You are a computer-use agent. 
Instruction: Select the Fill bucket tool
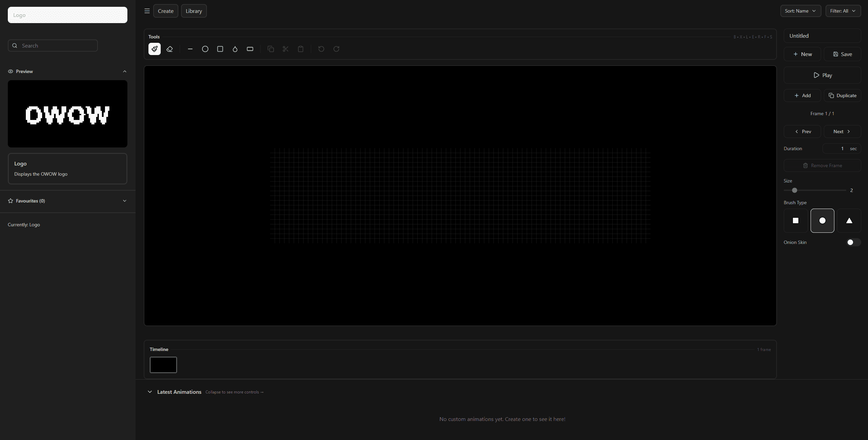click(x=235, y=49)
